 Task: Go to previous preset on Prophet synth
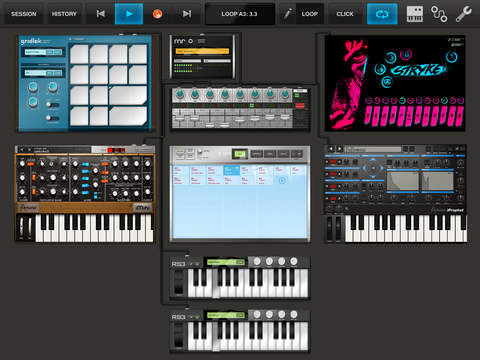(331, 149)
